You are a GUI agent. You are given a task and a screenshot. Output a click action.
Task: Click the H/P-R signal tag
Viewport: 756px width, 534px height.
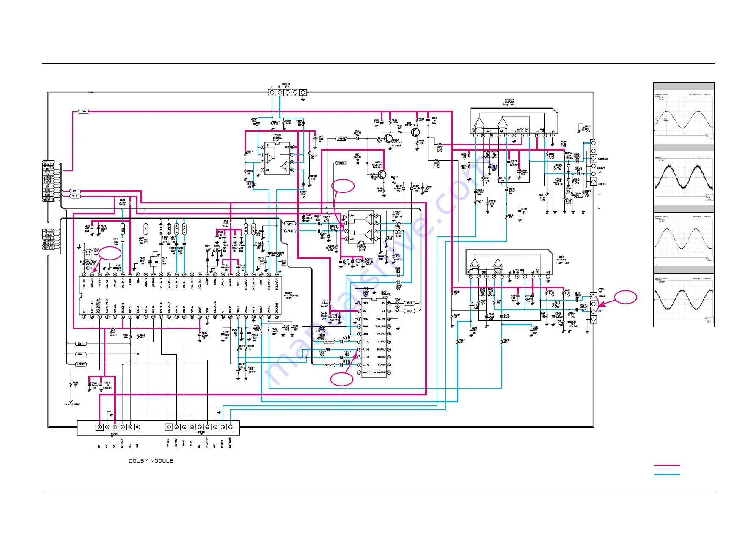tap(290, 231)
